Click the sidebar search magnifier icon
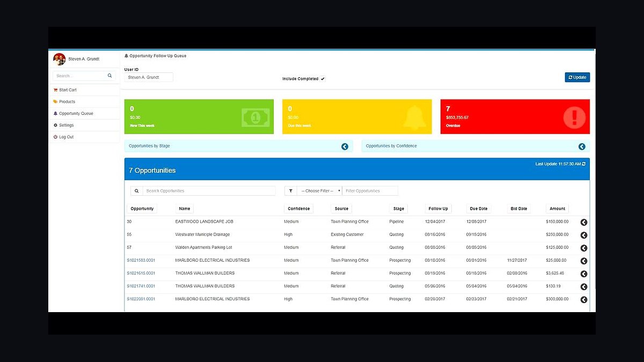 [x=110, y=76]
